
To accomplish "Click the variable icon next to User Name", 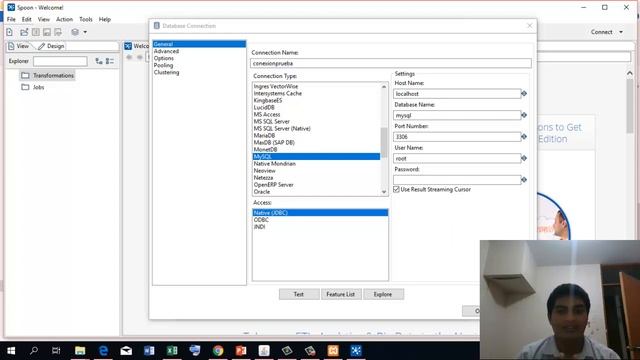I will click(x=524, y=158).
